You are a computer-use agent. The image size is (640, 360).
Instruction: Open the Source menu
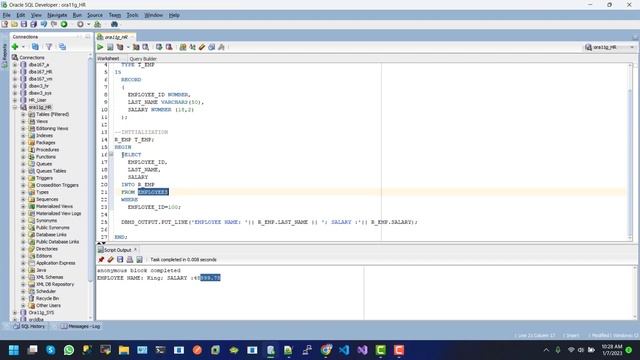click(x=95, y=15)
